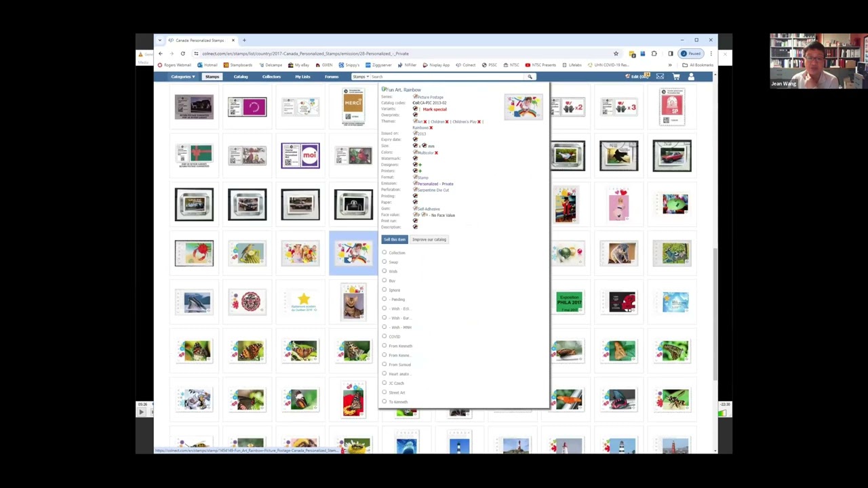This screenshot has width=868, height=488.
Task: Select the COVID list option
Action: coord(384,336)
